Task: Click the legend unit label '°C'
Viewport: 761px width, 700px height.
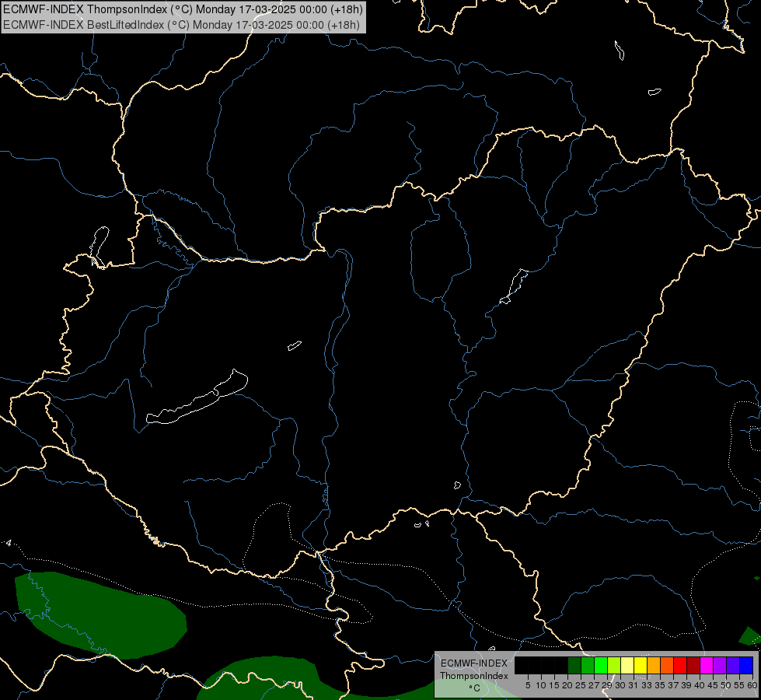Action: click(475, 688)
